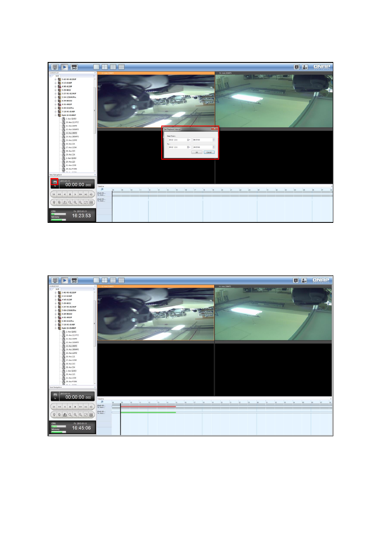
Task: Skip to end in upper playback controls
Action: [x=86, y=194]
